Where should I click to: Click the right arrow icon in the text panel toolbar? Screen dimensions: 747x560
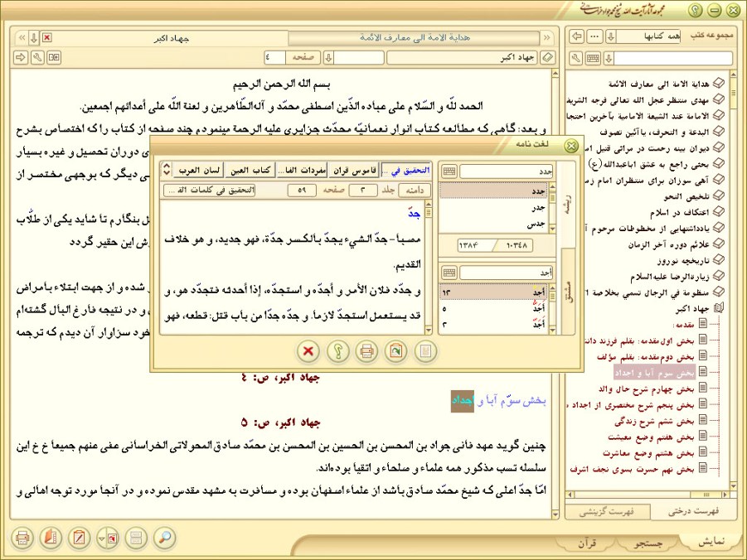[21, 58]
